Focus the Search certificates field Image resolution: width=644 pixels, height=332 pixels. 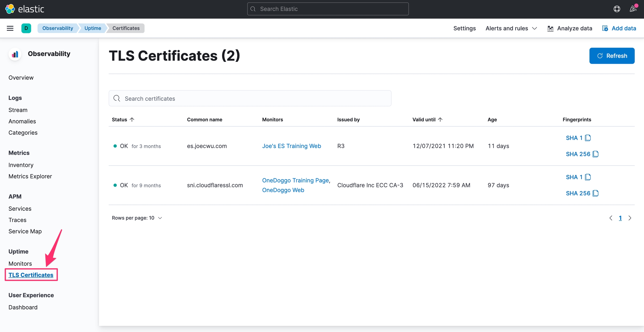click(x=250, y=98)
